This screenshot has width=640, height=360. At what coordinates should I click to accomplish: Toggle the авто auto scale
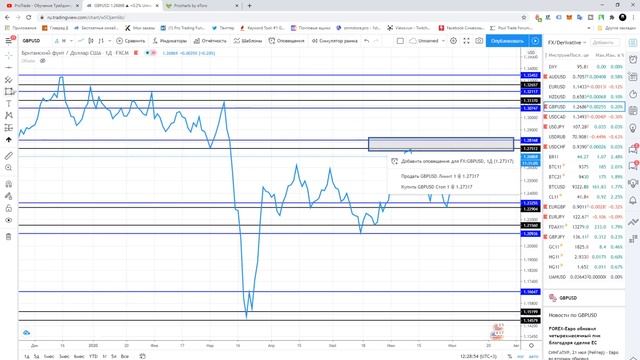[533, 356]
